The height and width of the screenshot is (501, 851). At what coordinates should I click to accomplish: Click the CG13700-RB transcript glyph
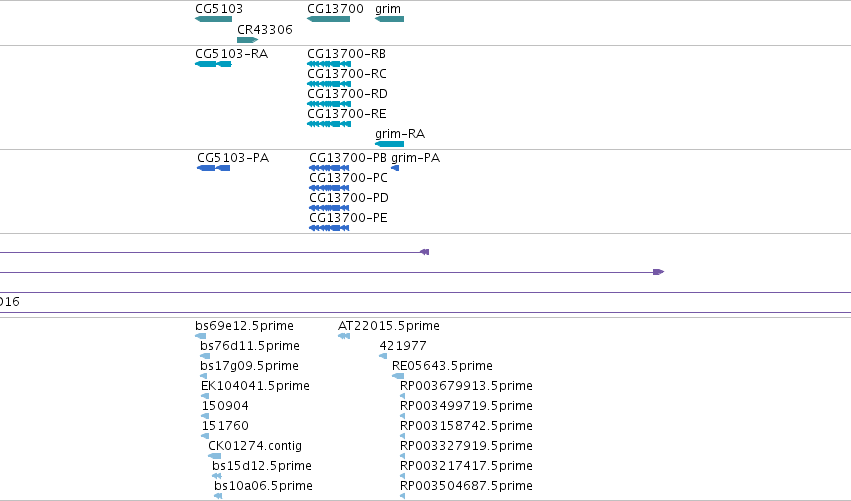[329, 64]
